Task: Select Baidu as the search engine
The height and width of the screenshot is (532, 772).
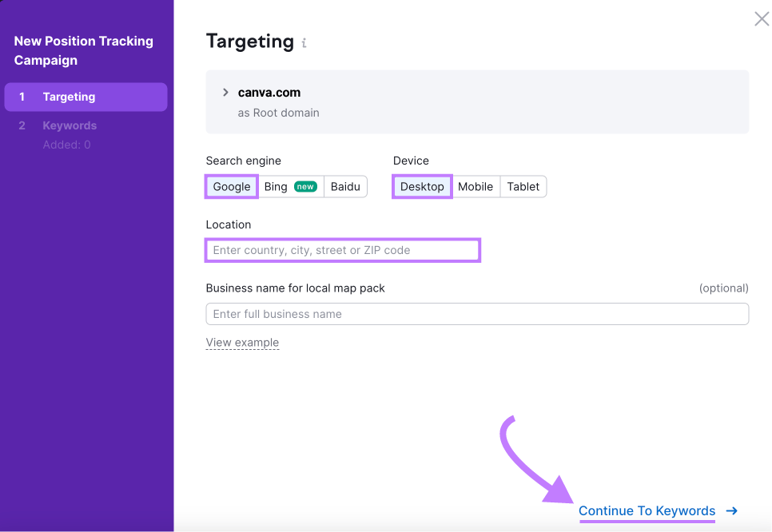Action: (x=345, y=186)
